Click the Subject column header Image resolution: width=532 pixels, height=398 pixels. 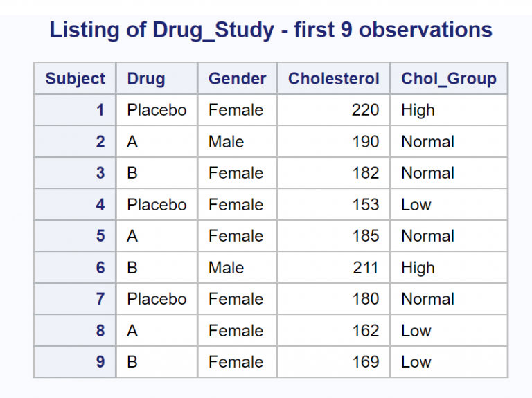76,79
